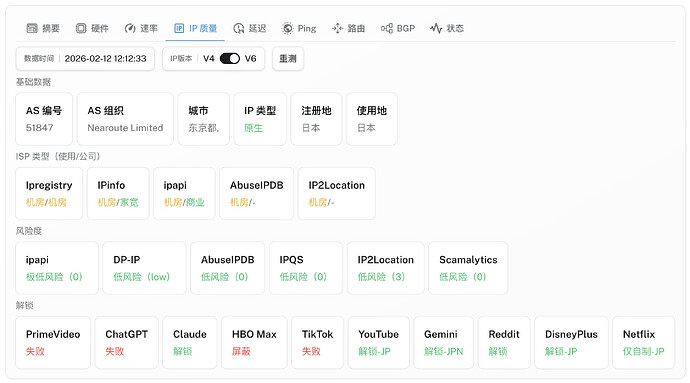
Task: Click the Claude 解锁 card
Action: tap(190, 342)
